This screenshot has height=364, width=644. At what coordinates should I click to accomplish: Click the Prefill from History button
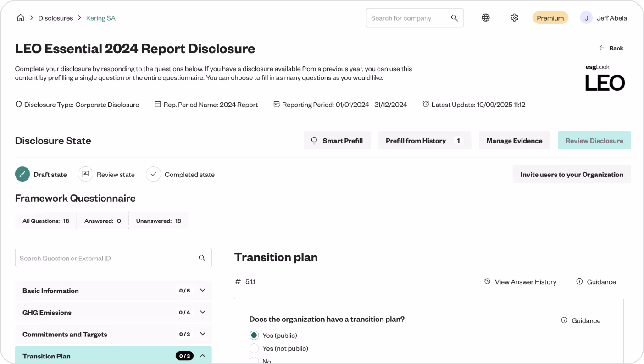pos(424,140)
